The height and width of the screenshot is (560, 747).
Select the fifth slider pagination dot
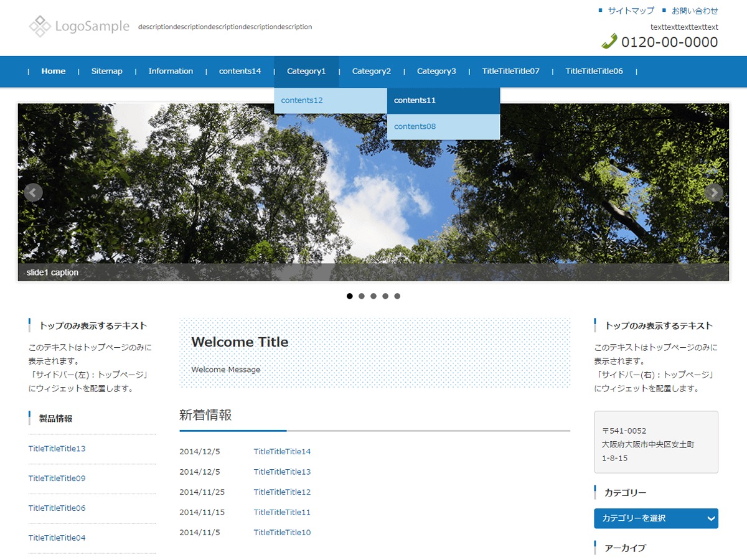[x=397, y=296]
